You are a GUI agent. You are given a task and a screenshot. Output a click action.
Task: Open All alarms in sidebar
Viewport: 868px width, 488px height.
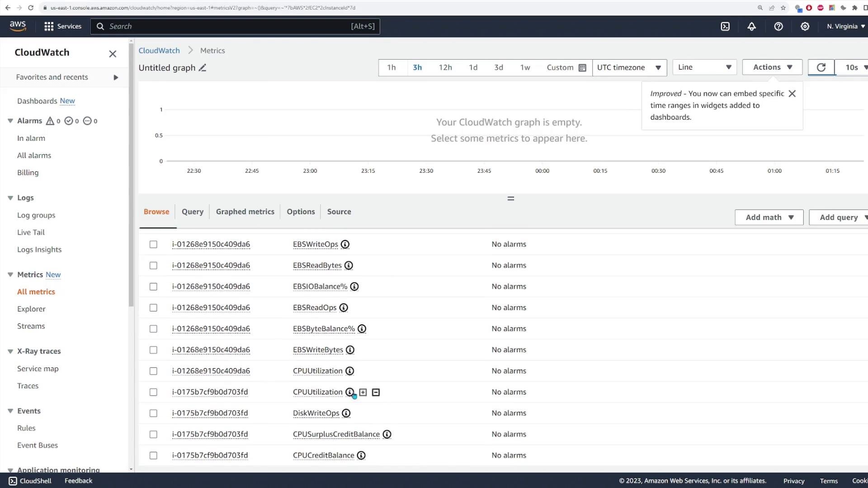(34, 155)
